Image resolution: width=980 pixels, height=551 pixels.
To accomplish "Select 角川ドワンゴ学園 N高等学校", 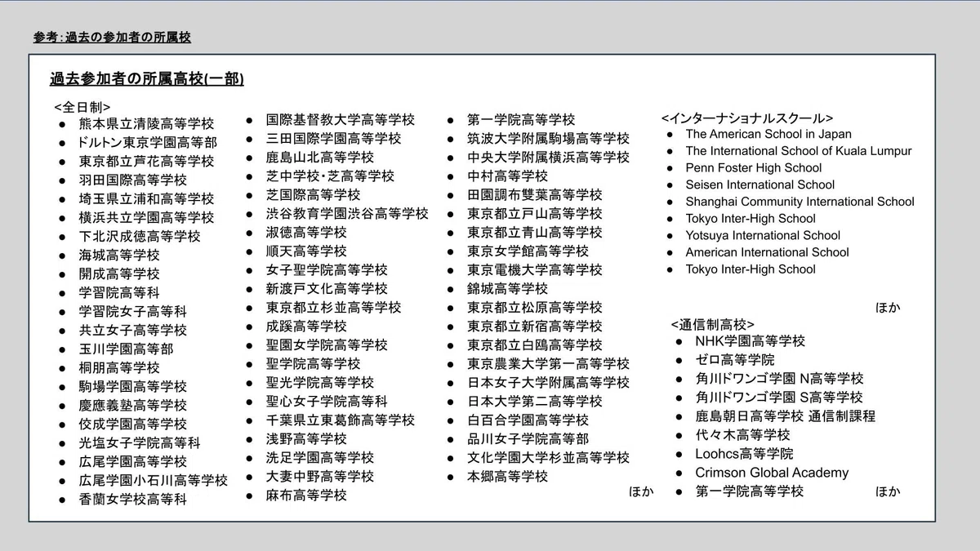I will (779, 379).
